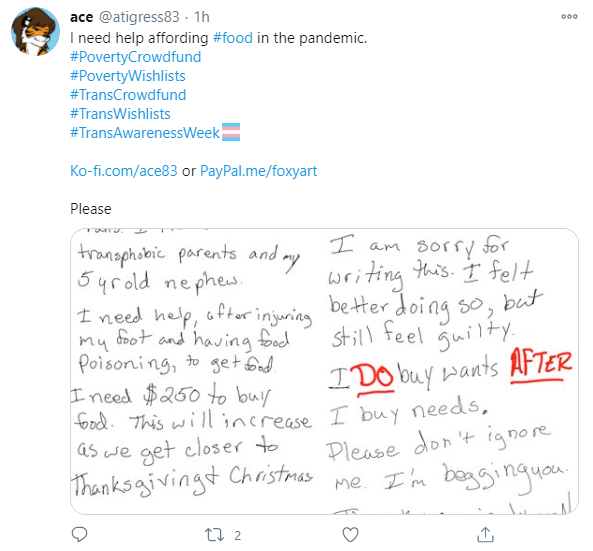Retweet this post using the arrows icon
The image size is (593, 551).
point(214,535)
